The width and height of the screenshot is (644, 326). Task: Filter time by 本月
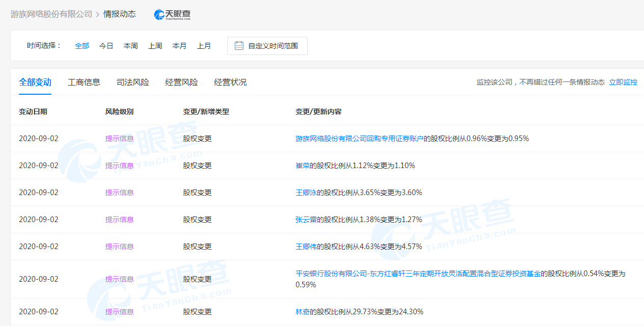click(x=180, y=46)
